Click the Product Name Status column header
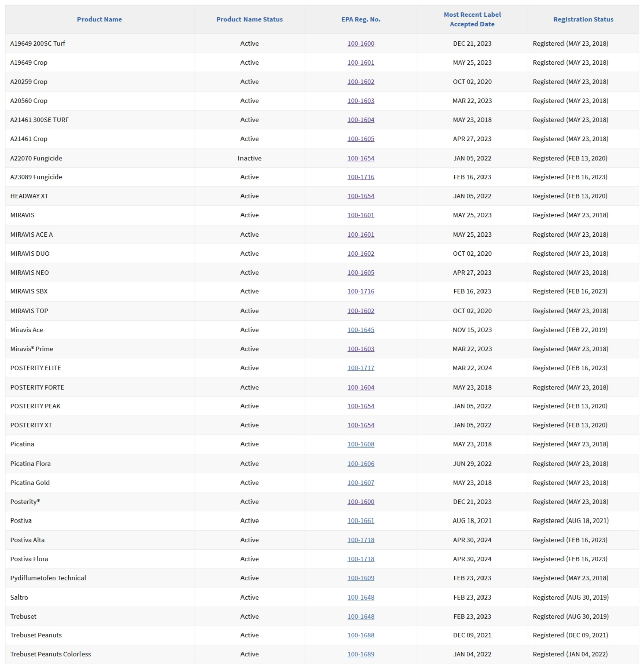Image resolution: width=644 pixels, height=670 pixels. click(250, 19)
